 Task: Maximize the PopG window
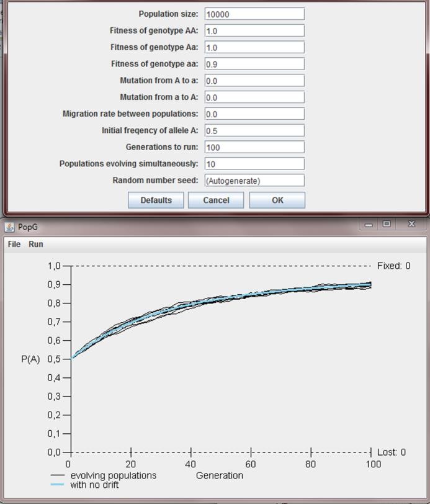coord(387,224)
